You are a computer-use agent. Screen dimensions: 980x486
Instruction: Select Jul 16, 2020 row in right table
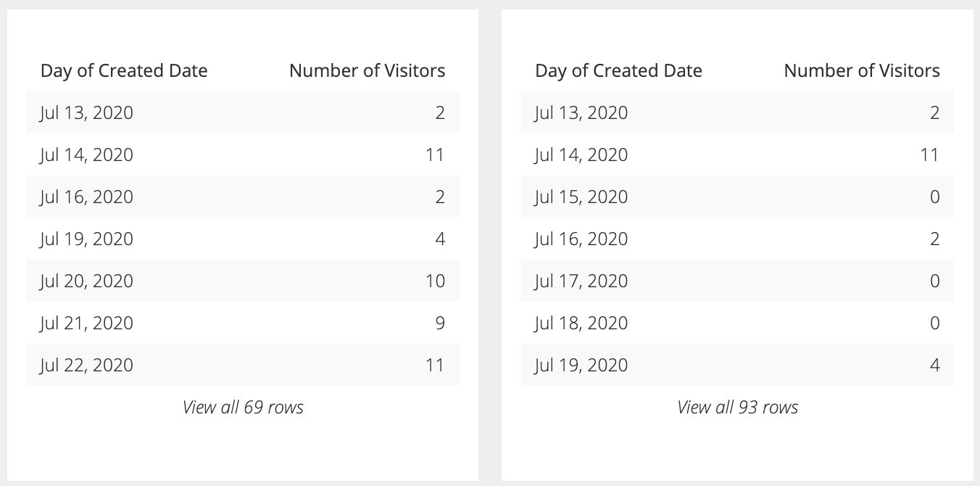(x=737, y=239)
